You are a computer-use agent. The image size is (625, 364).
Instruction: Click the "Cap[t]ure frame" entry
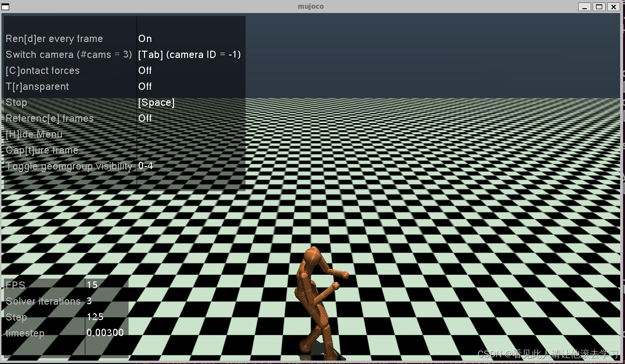pos(42,150)
